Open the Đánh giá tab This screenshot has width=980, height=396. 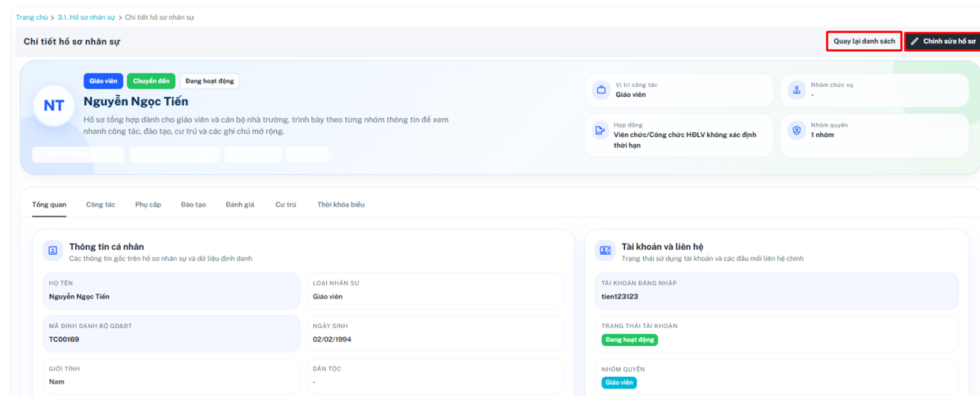(x=240, y=205)
